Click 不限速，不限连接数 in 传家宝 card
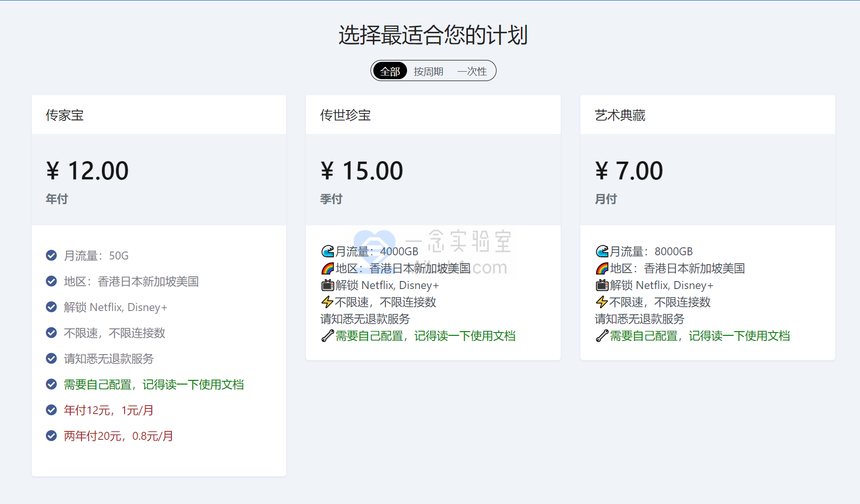Screen dimensions: 860x504 pos(114,333)
